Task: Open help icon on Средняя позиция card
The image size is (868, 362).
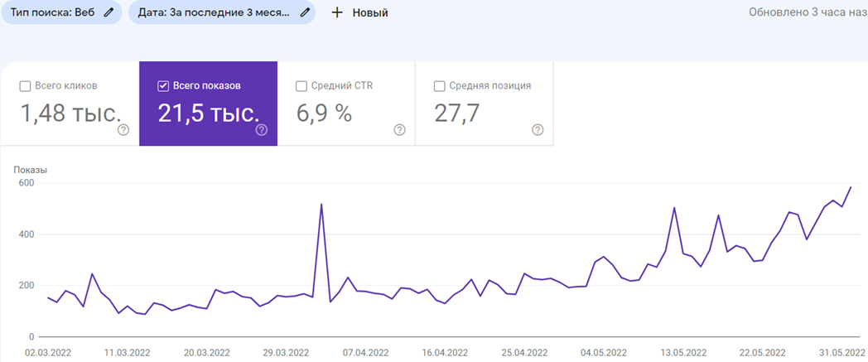Action: (x=537, y=130)
